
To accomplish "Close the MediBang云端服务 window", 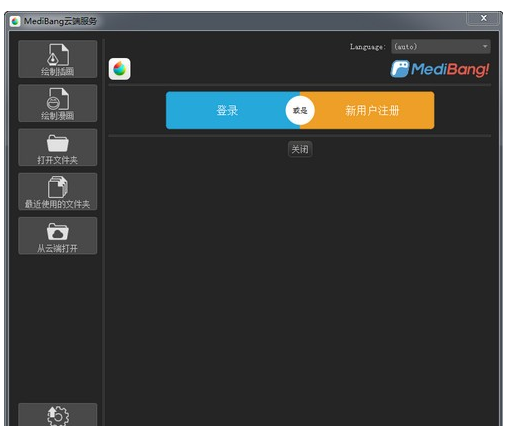I will tap(484, 18).
